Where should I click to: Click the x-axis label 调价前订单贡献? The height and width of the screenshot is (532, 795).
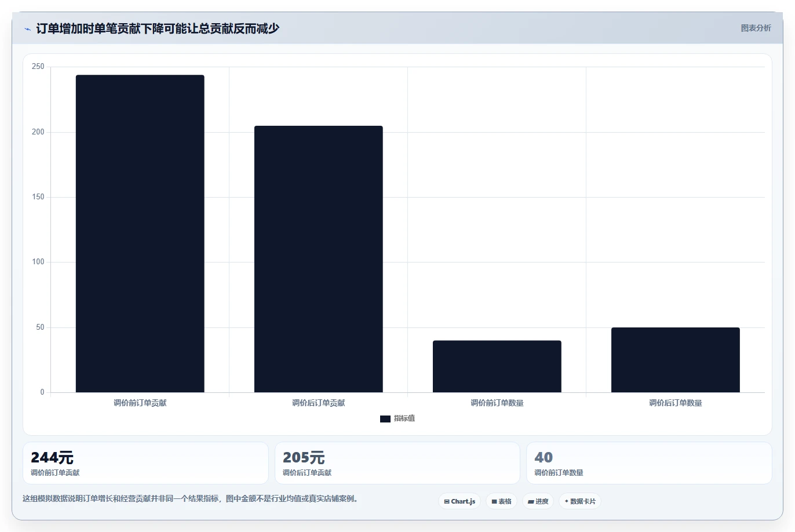point(140,403)
